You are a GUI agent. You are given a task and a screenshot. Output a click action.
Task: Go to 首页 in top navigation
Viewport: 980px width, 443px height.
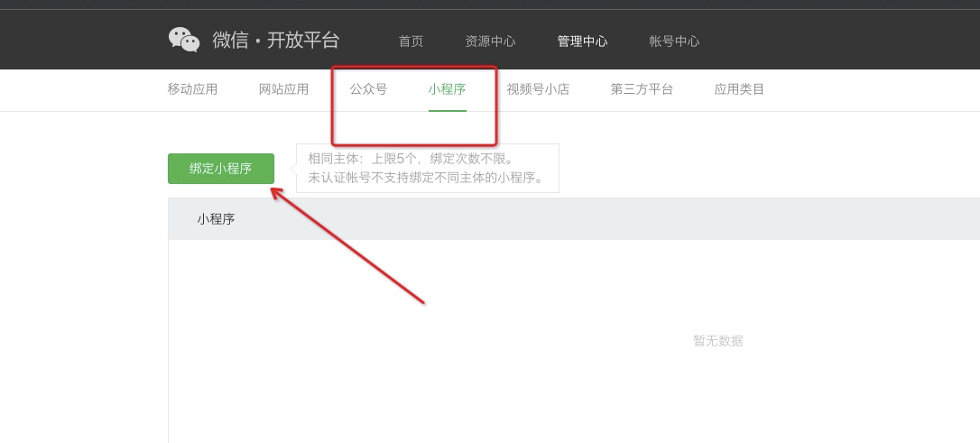411,42
